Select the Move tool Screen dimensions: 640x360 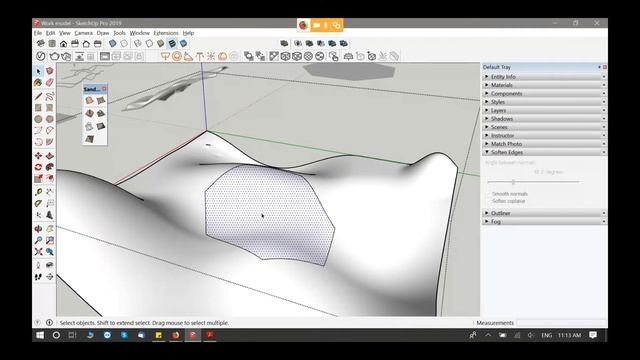[38, 156]
